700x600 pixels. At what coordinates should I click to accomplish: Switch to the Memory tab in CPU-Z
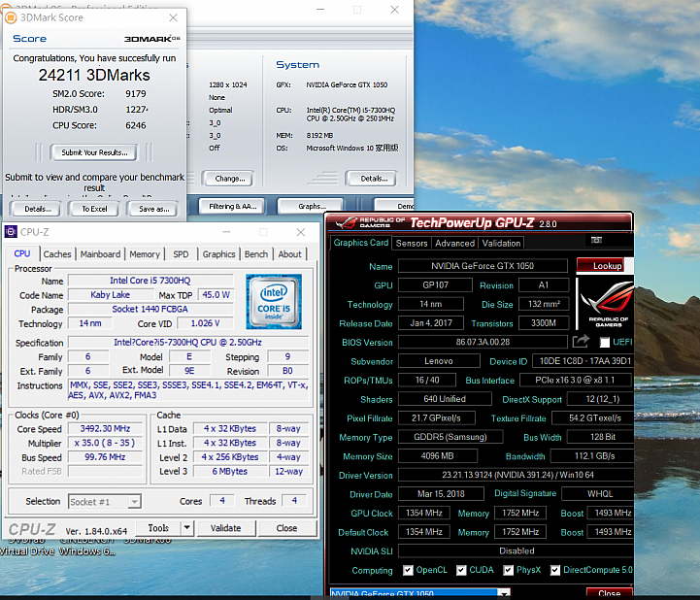coord(145,254)
